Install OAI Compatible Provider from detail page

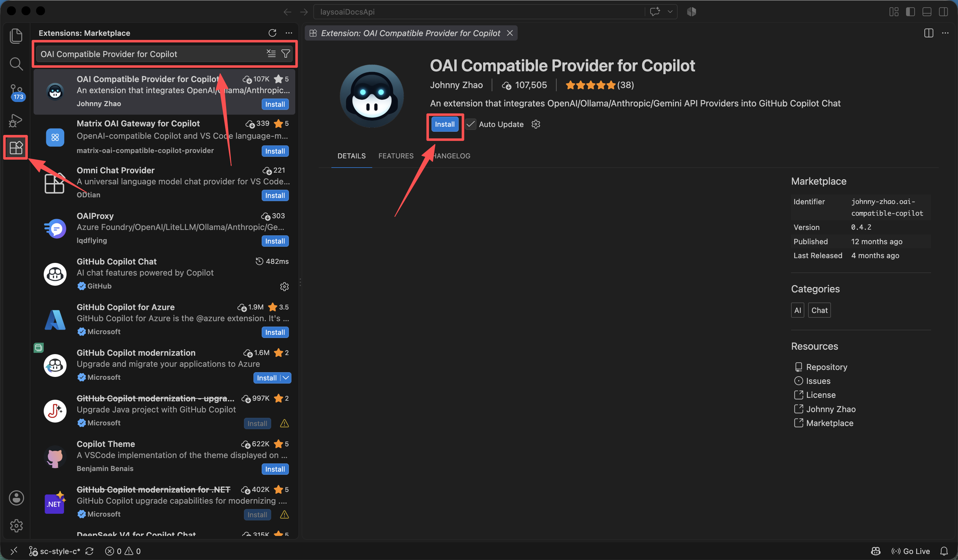tap(444, 124)
